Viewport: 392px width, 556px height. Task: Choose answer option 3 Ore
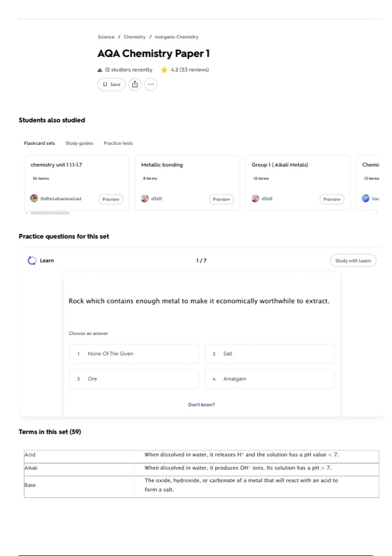click(134, 379)
